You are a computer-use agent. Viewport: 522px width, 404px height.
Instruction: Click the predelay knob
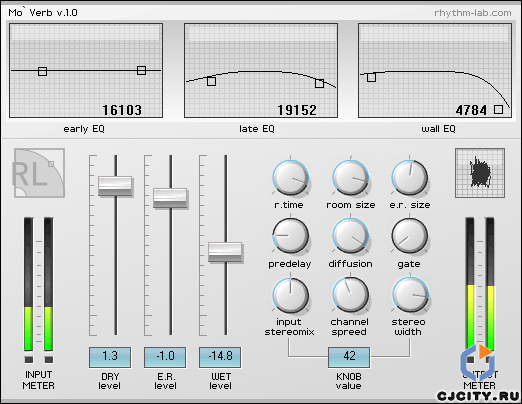[x=290, y=236]
